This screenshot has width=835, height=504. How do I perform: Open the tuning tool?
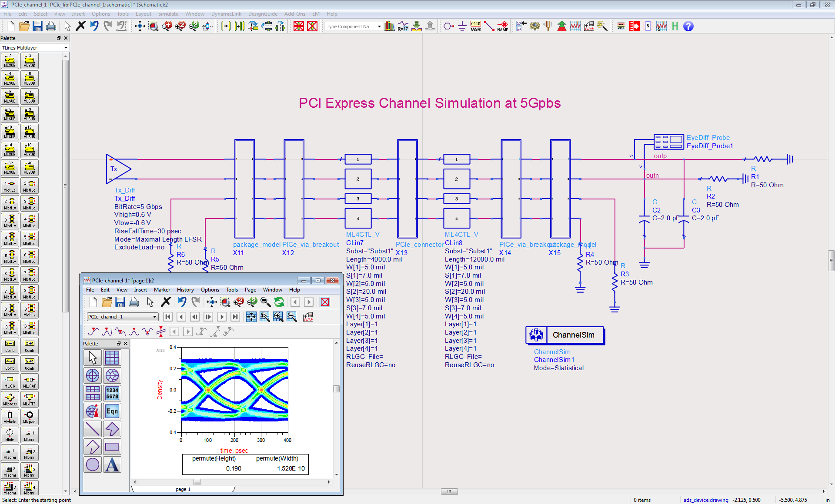(548, 26)
